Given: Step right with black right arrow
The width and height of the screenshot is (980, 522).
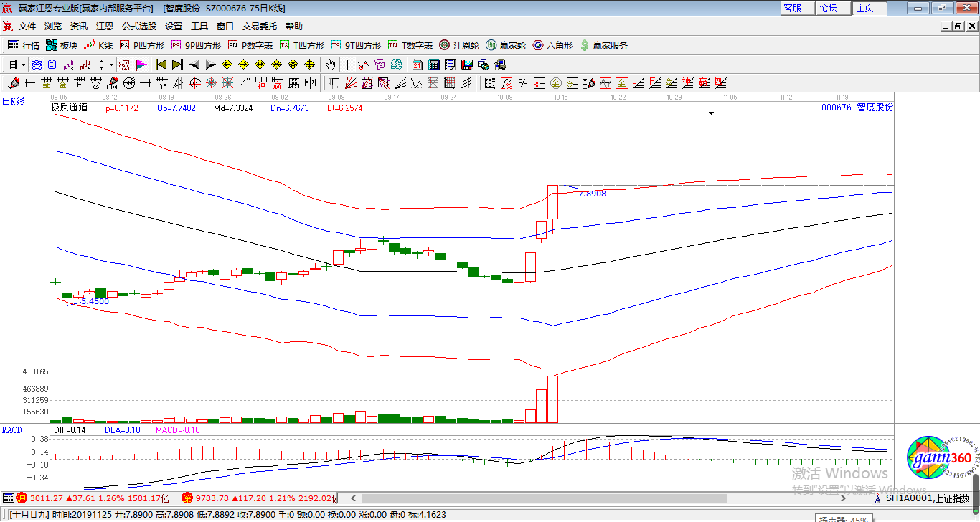Looking at the screenshot, I should (210, 65).
